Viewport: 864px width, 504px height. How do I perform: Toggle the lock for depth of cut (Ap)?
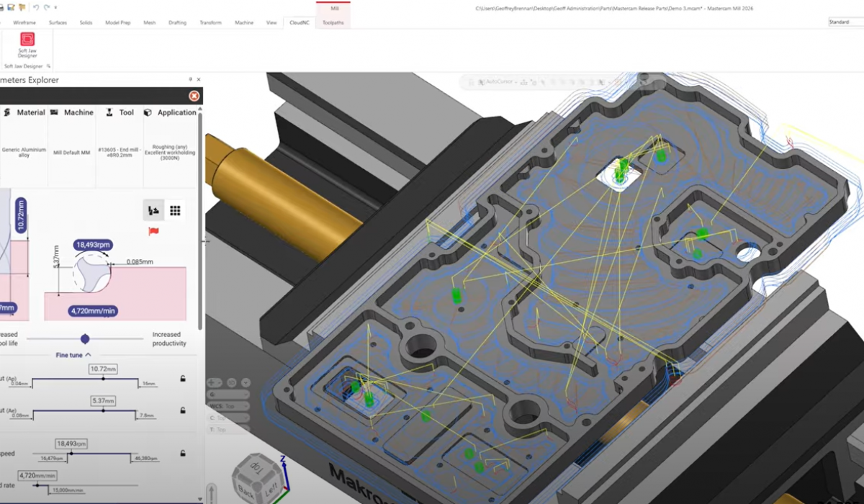[183, 379]
